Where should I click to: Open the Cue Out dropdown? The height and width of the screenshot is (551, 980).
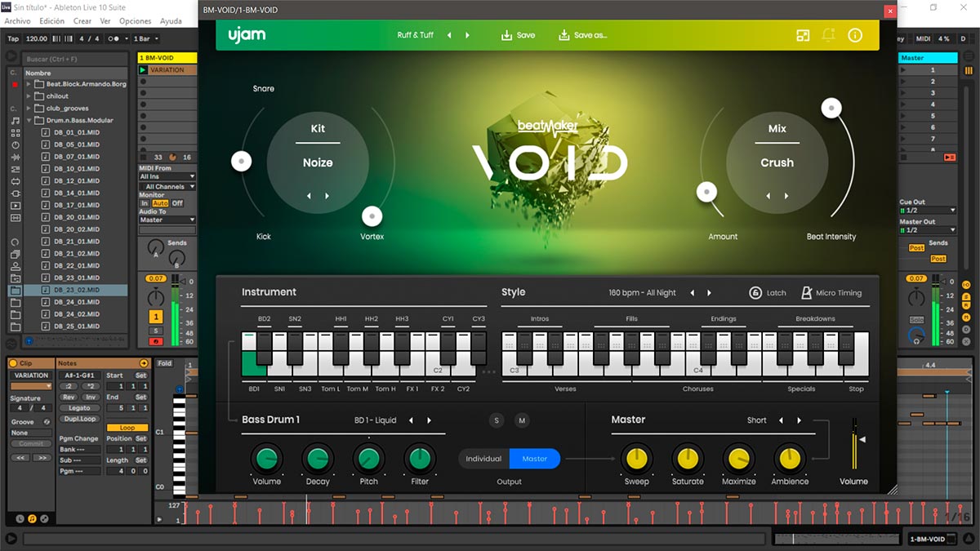coord(928,211)
